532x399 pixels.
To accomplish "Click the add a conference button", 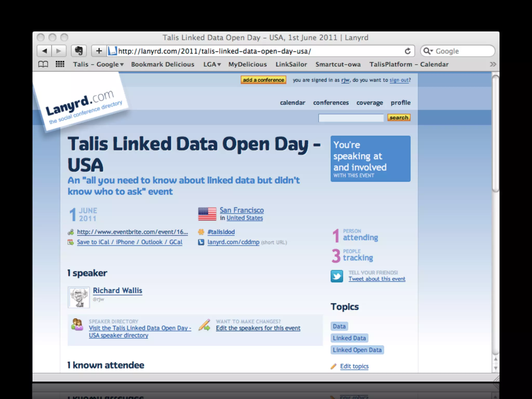I will 263,80.
